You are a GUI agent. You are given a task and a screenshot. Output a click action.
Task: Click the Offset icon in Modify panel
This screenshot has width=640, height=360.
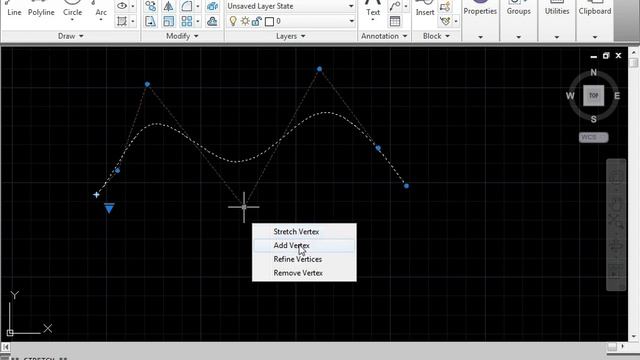[x=212, y=21]
